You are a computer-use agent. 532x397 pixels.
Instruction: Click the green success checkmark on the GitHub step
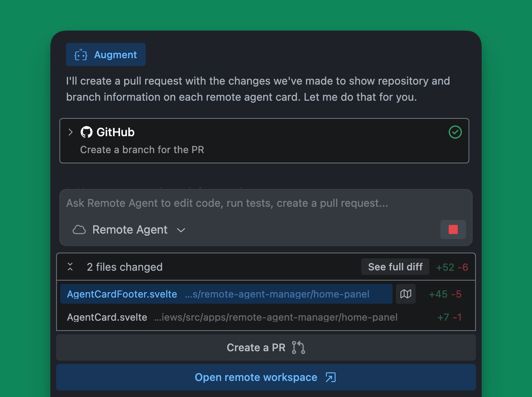point(455,132)
